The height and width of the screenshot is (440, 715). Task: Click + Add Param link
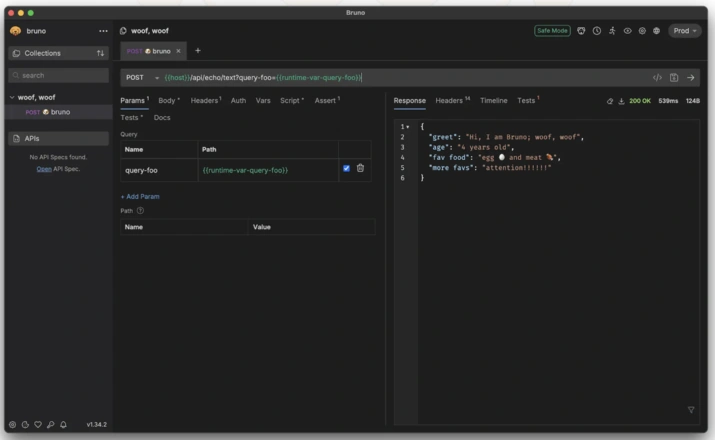coord(140,197)
